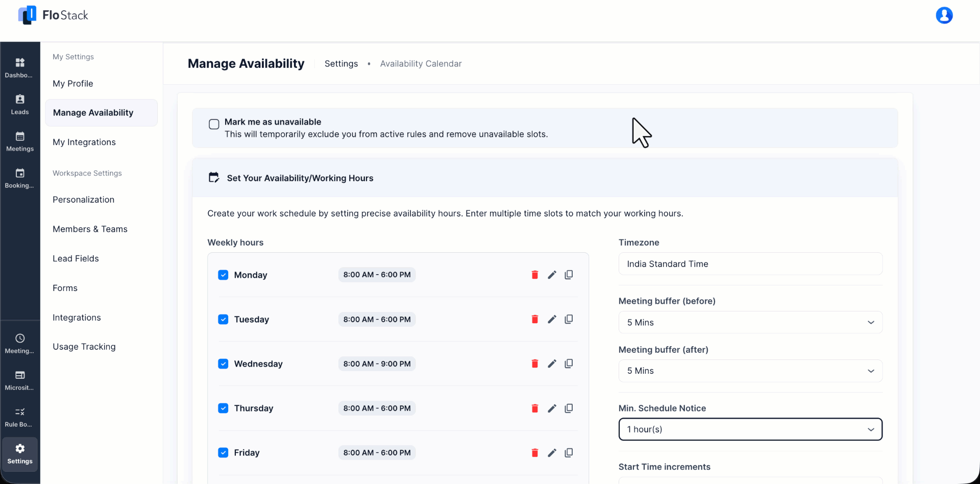Open Booking pages sidebar icon

[20, 178]
